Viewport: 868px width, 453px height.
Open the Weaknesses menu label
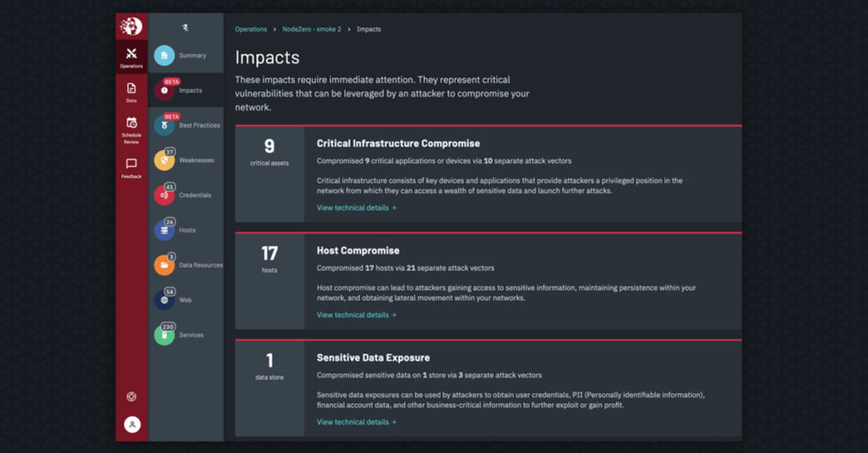[x=197, y=160]
